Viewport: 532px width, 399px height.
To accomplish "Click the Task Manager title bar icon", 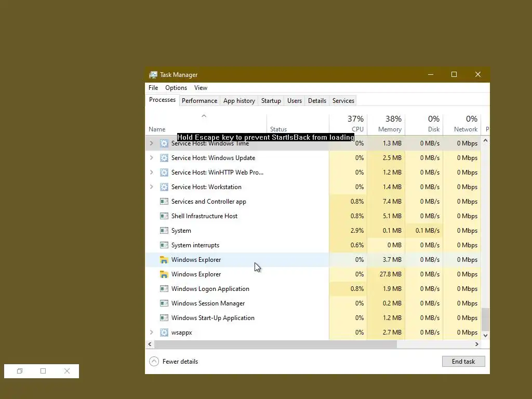I will [153, 75].
